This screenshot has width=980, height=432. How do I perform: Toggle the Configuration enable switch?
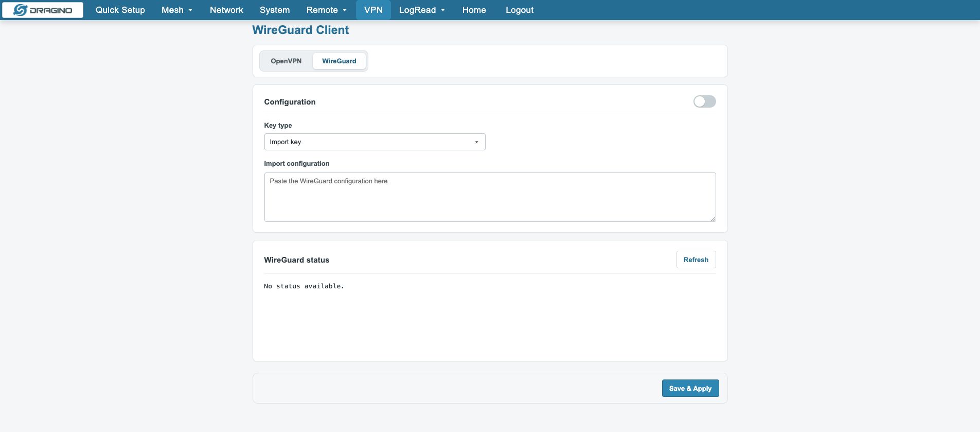point(704,101)
